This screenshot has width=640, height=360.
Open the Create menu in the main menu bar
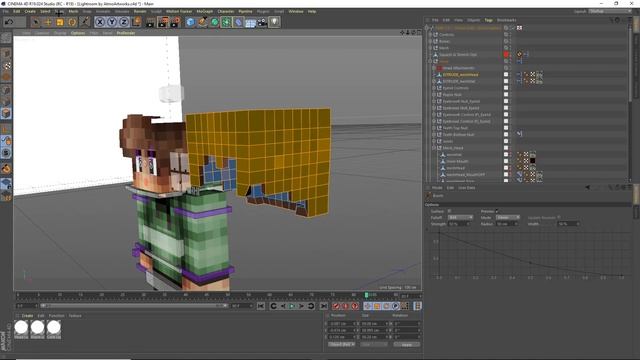(x=30, y=11)
